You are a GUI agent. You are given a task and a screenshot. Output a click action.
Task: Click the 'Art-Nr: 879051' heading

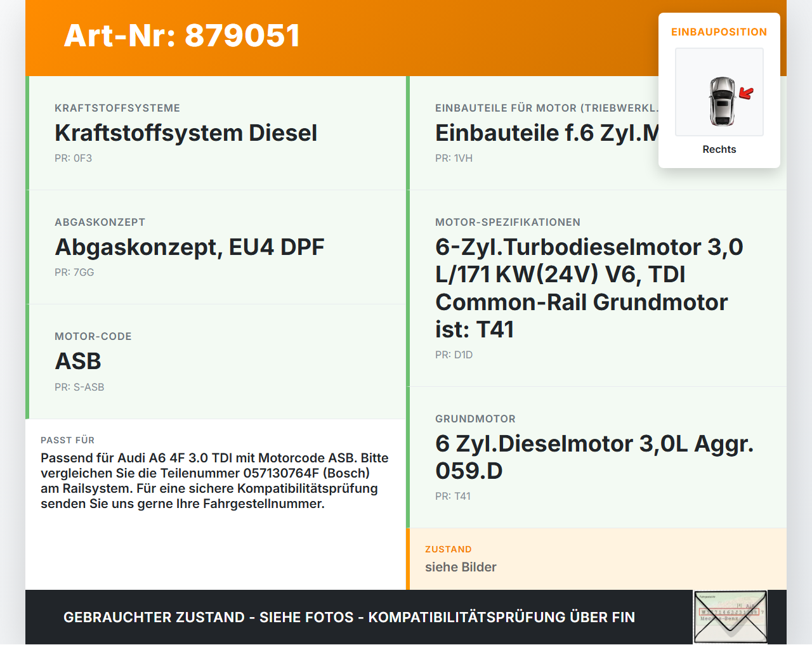182,36
